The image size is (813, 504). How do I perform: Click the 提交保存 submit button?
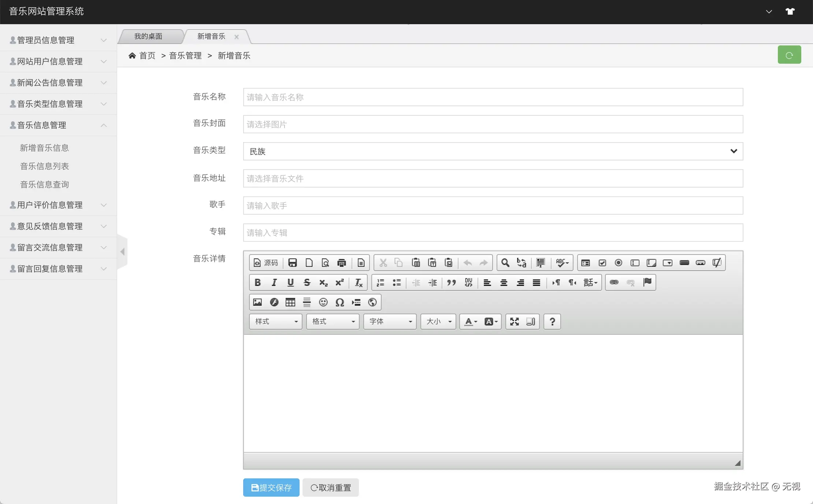click(271, 488)
